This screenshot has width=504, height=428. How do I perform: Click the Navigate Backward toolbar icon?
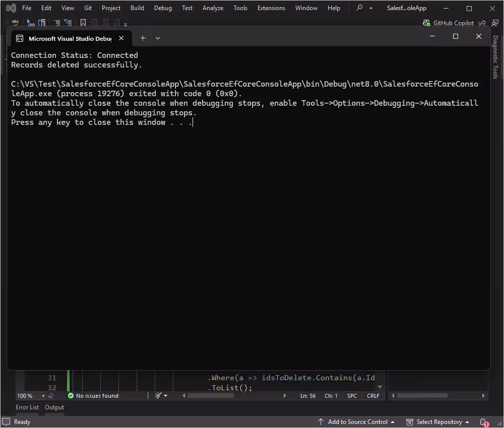click(x=30, y=22)
